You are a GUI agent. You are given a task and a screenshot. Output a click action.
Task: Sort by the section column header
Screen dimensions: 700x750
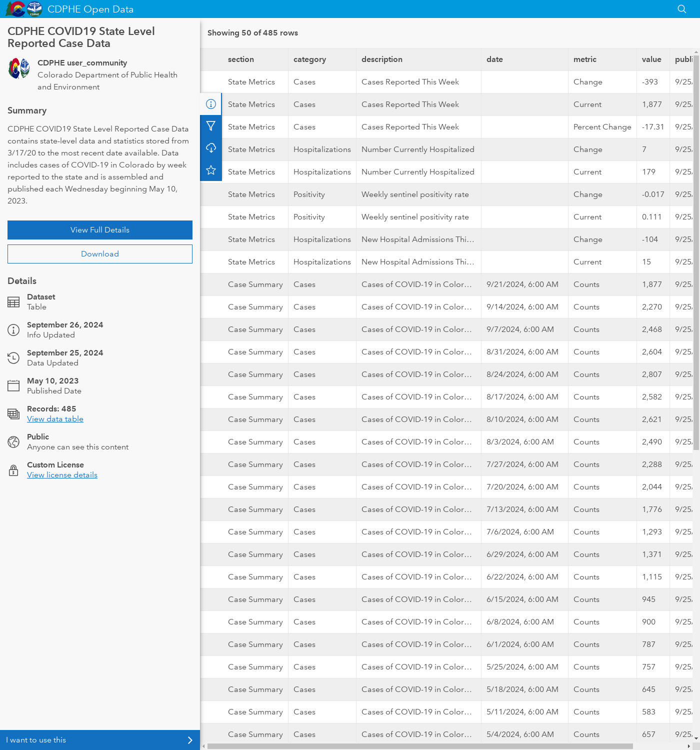[241, 59]
